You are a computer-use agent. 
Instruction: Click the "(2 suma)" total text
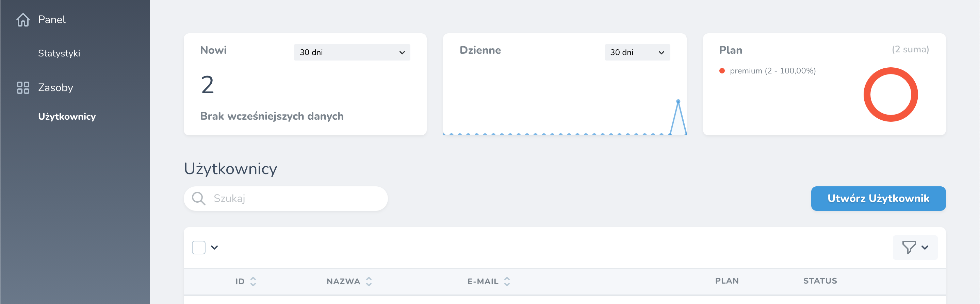click(x=910, y=49)
